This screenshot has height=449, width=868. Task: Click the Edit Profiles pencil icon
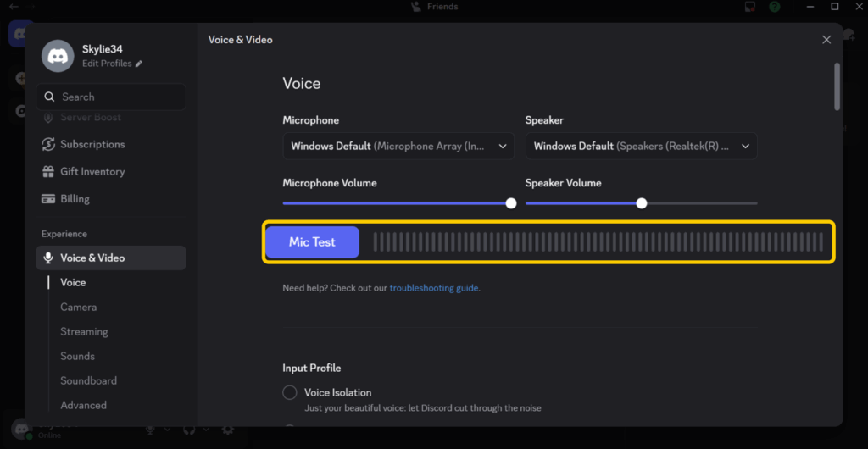coord(139,64)
